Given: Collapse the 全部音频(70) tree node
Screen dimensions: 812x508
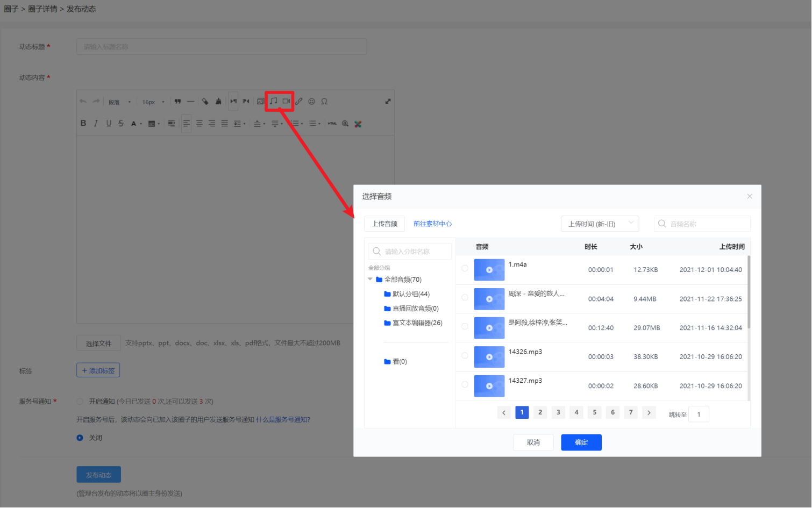Looking at the screenshot, I should (x=370, y=279).
